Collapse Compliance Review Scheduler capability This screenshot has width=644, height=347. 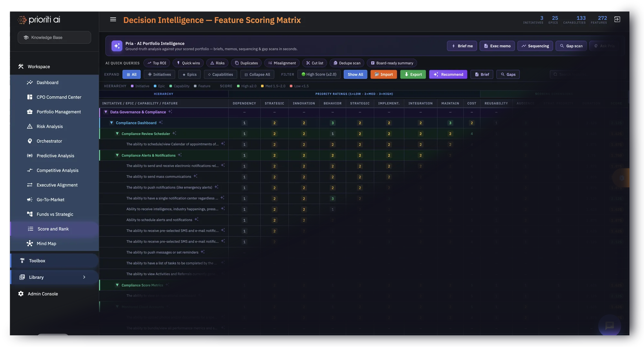tap(117, 134)
